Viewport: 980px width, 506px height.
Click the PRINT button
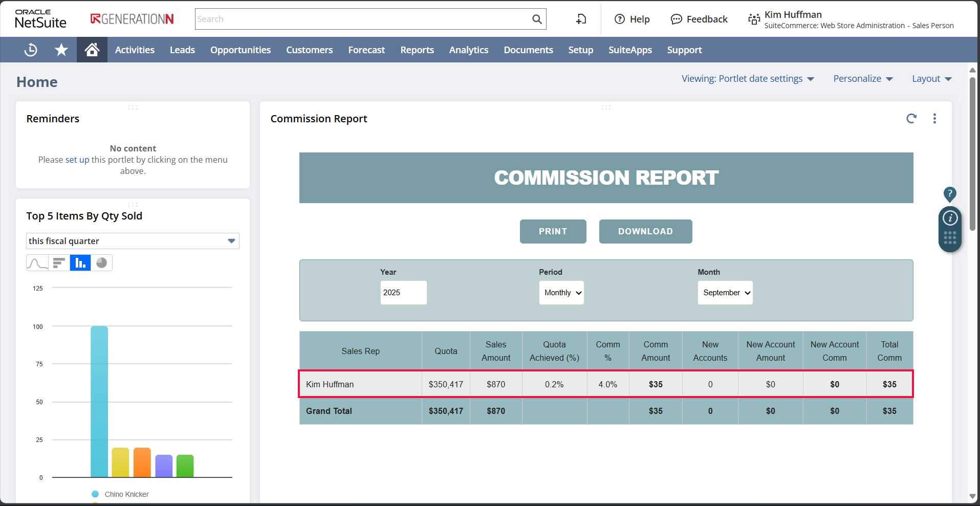click(x=553, y=231)
